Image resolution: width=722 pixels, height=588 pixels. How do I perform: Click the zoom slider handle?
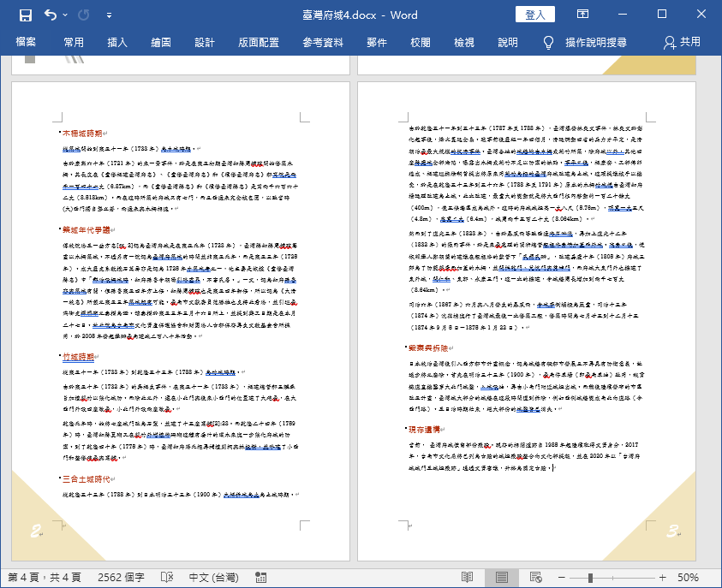[x=590, y=578]
